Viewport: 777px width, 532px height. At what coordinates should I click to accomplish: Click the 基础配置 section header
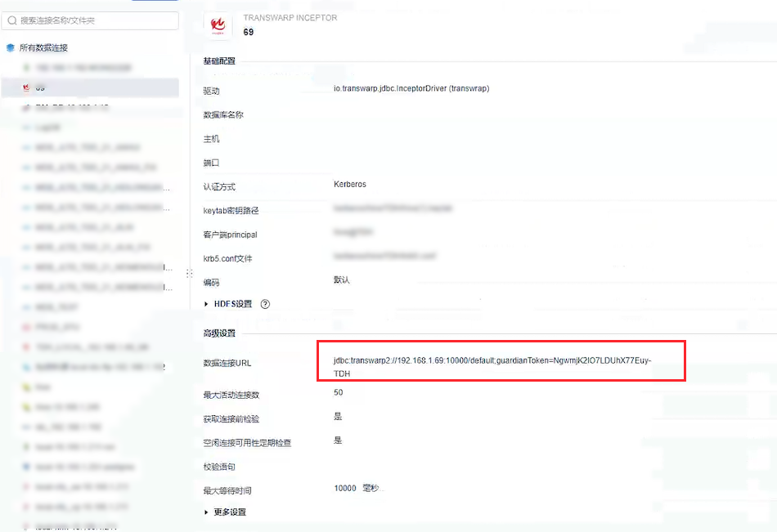(219, 61)
